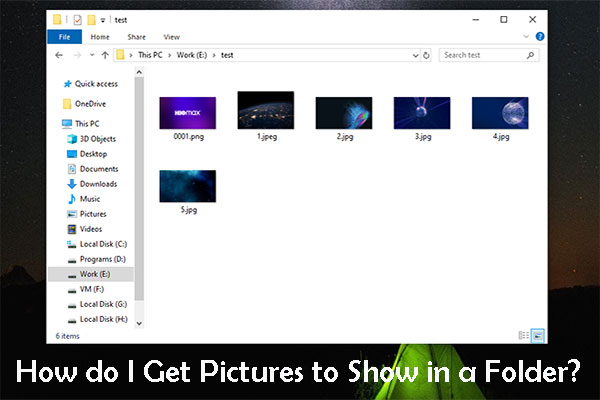The height and width of the screenshot is (400, 600).
Task: Open the Quick Access Toolbar customize dropdown
Action: click(x=103, y=20)
